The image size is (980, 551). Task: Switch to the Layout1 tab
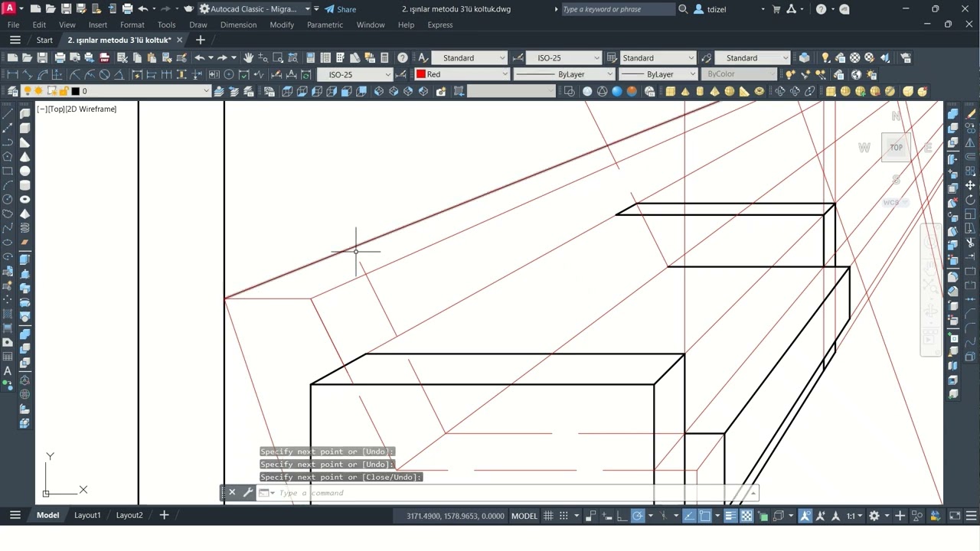click(x=87, y=515)
